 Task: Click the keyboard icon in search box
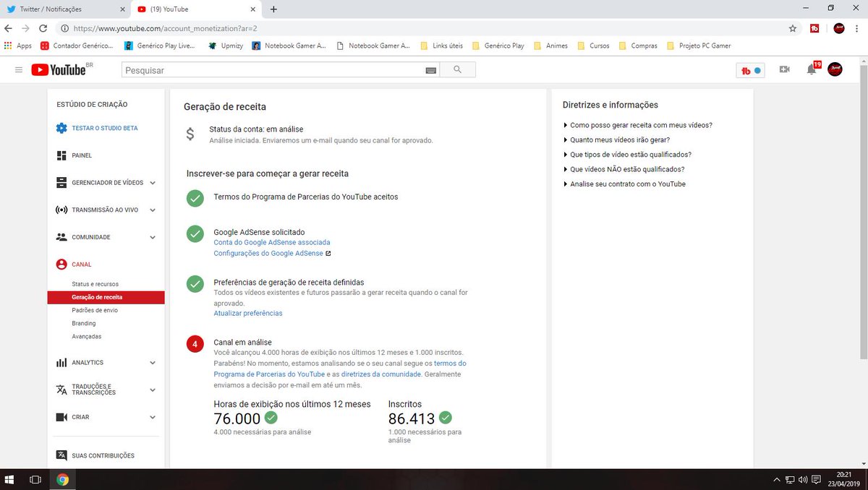(x=431, y=70)
